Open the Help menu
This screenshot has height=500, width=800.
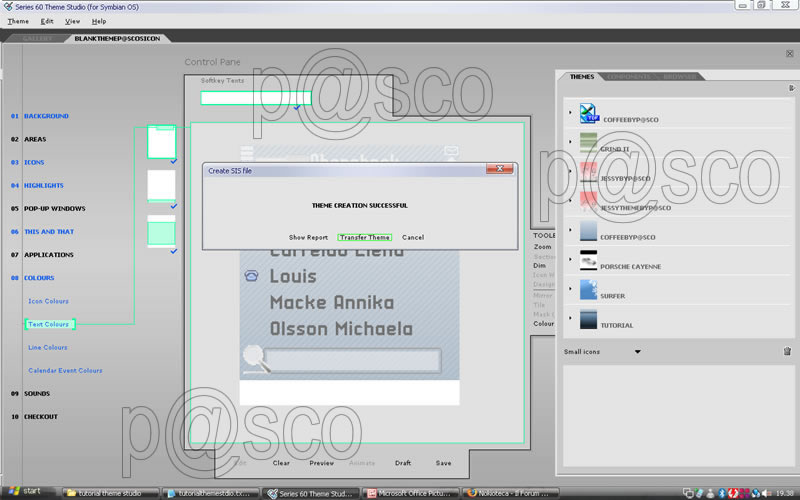[x=99, y=21]
